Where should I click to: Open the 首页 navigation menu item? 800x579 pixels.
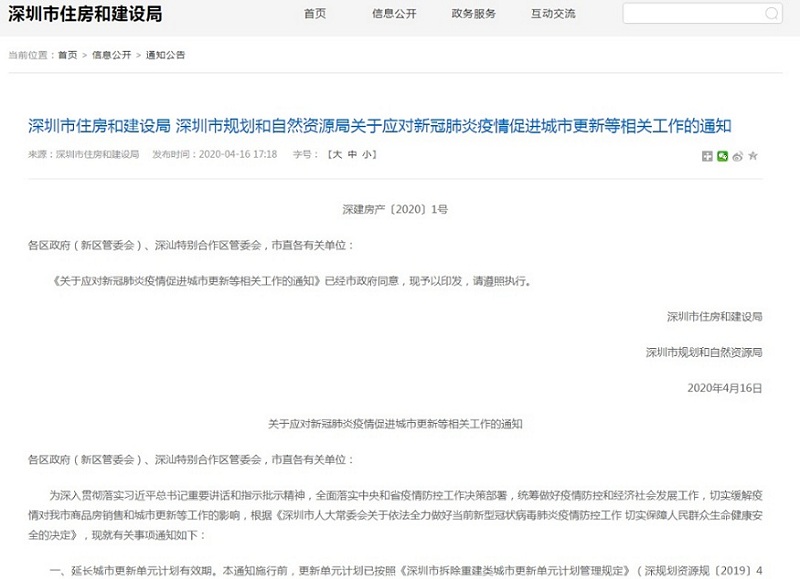coord(315,14)
